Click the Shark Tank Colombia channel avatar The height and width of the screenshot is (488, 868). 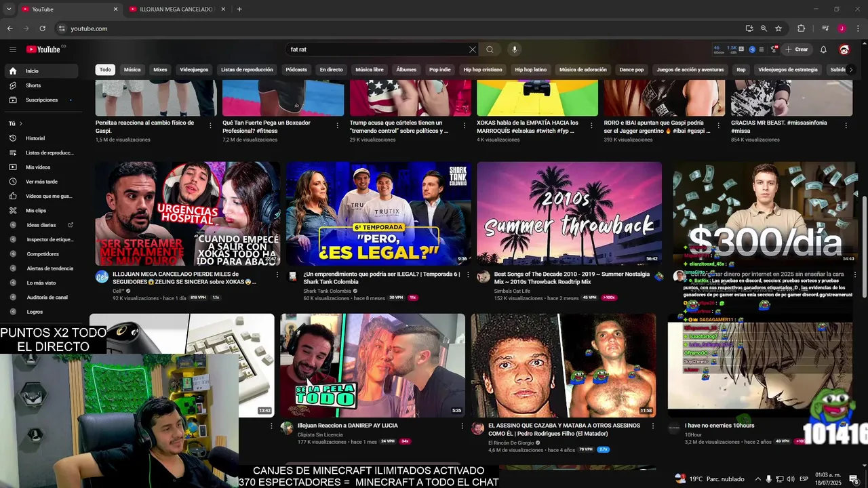292,277
